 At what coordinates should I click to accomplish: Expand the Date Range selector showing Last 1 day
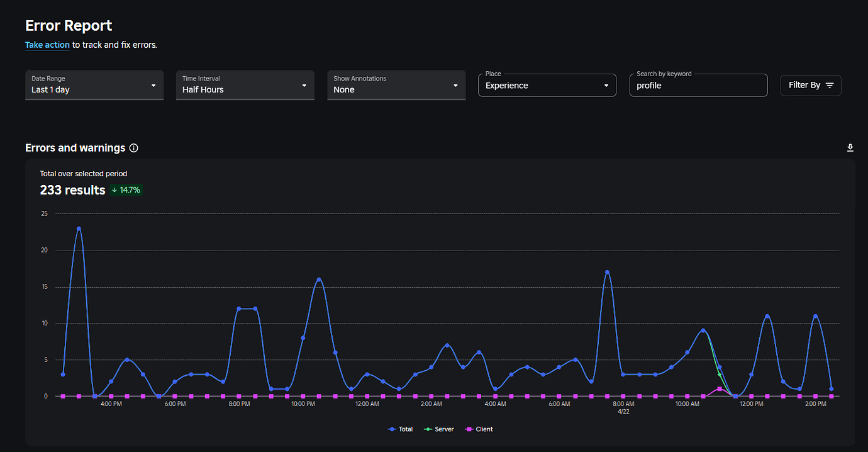[93, 85]
